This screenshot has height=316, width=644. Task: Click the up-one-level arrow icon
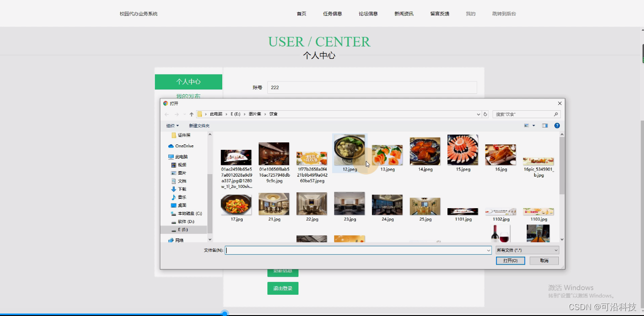pyautogui.click(x=191, y=114)
